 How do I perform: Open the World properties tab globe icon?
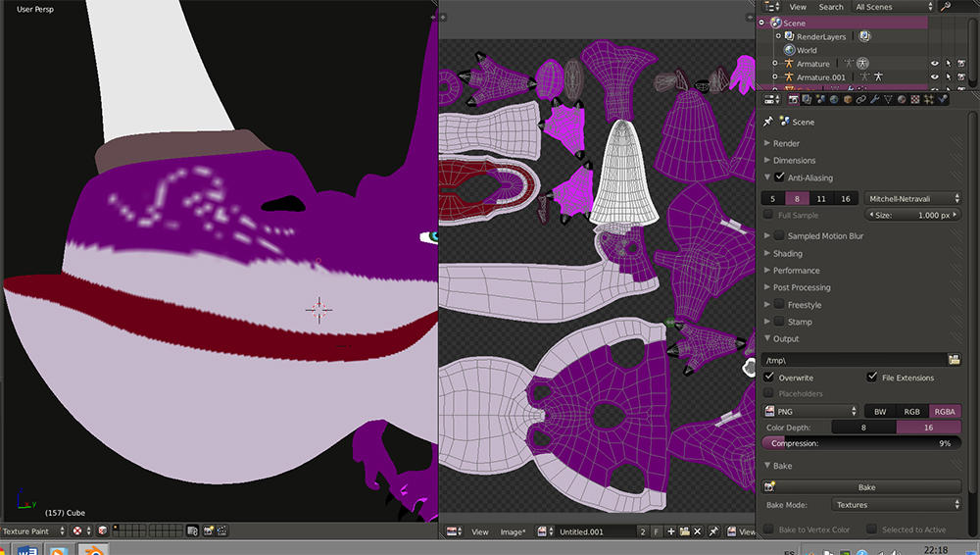834,99
